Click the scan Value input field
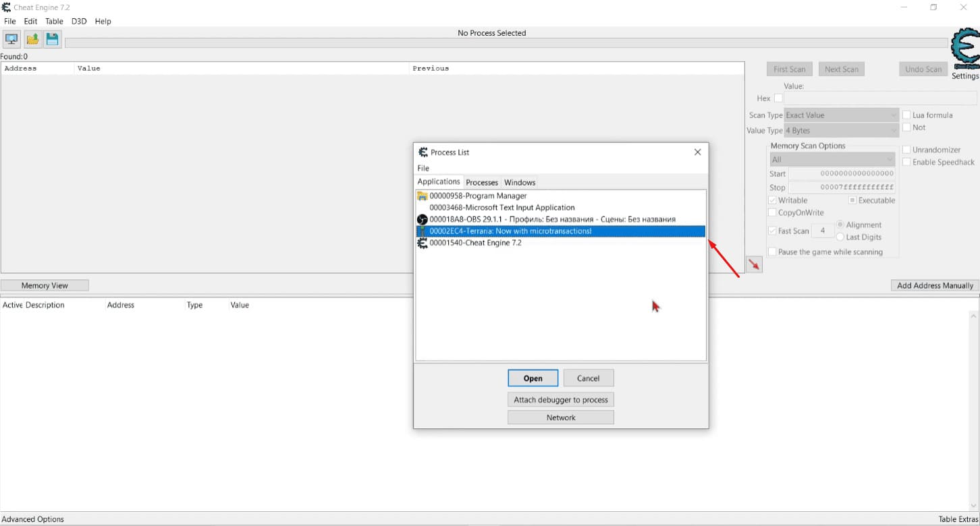This screenshot has width=980, height=526. click(x=880, y=98)
